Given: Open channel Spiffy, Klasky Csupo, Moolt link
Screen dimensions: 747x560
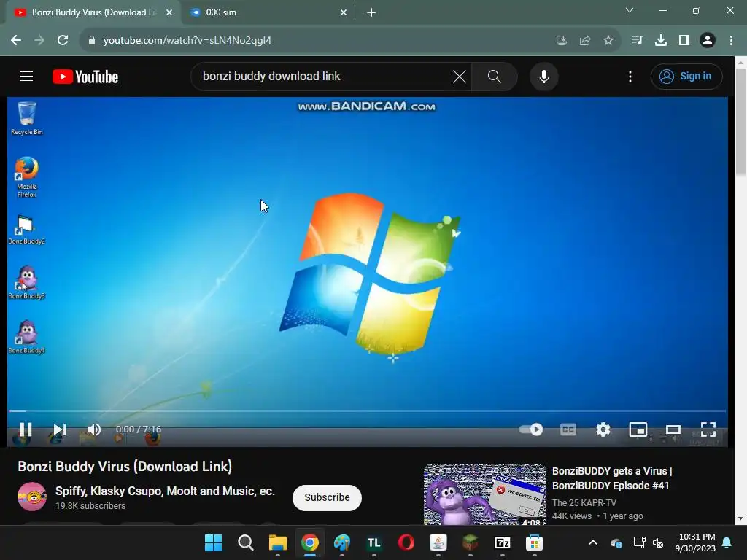Looking at the screenshot, I should click(x=165, y=491).
